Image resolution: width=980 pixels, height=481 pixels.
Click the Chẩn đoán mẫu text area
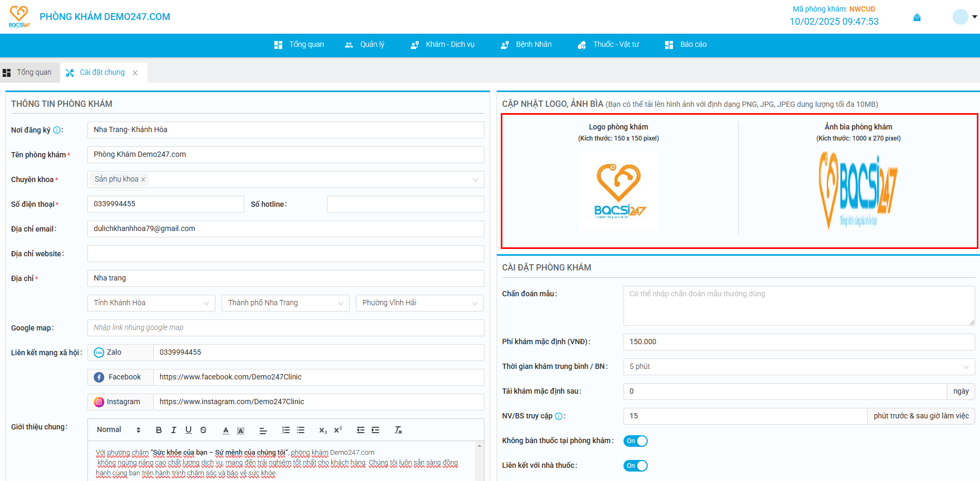pos(799,306)
